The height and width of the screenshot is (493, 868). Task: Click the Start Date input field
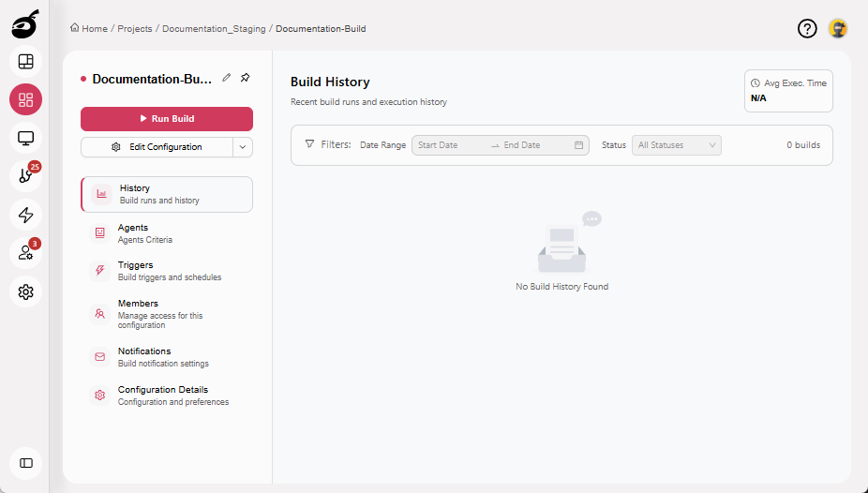tap(451, 145)
